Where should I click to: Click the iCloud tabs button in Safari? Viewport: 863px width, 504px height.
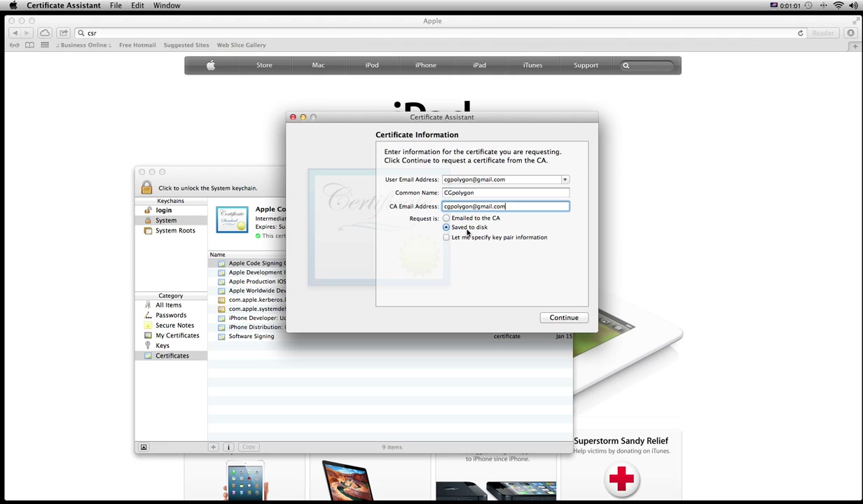click(x=45, y=33)
